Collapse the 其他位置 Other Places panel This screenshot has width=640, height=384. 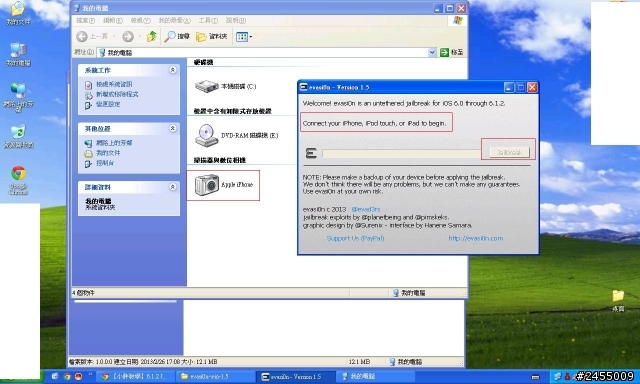click(x=173, y=129)
